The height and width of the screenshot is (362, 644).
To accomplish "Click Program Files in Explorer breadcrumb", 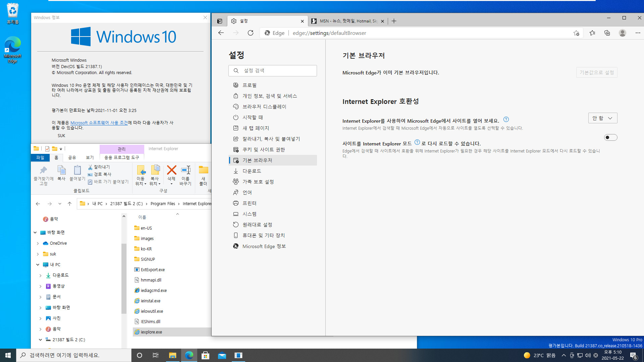I will tap(163, 204).
